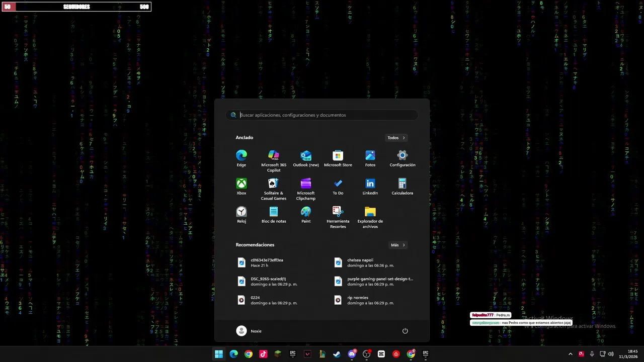
Task: Click the Más button under Recomendaciones
Action: pyautogui.click(x=398, y=245)
